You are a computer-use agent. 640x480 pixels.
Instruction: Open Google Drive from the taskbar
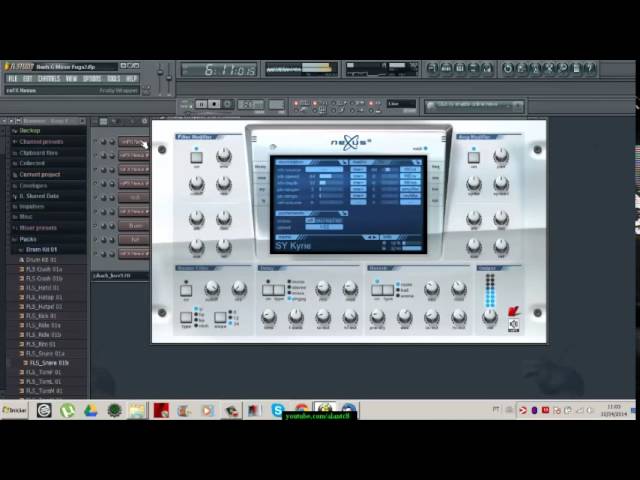pos(91,410)
